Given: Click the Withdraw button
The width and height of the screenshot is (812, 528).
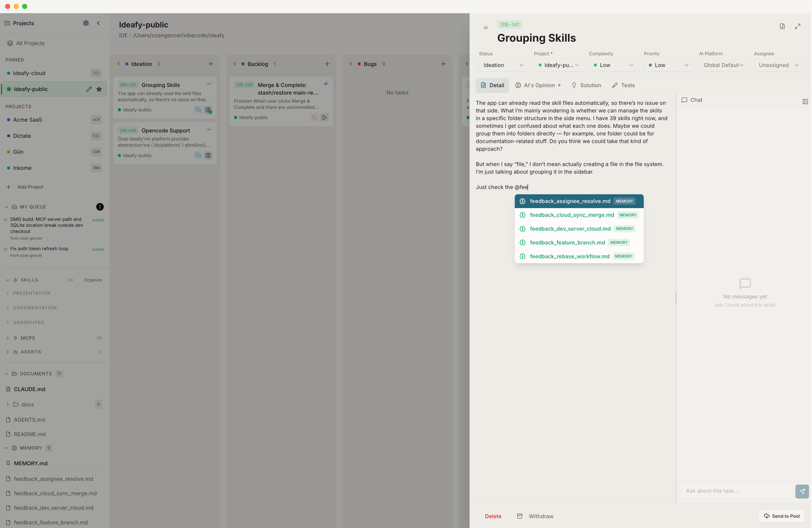Looking at the screenshot, I should pos(535,516).
